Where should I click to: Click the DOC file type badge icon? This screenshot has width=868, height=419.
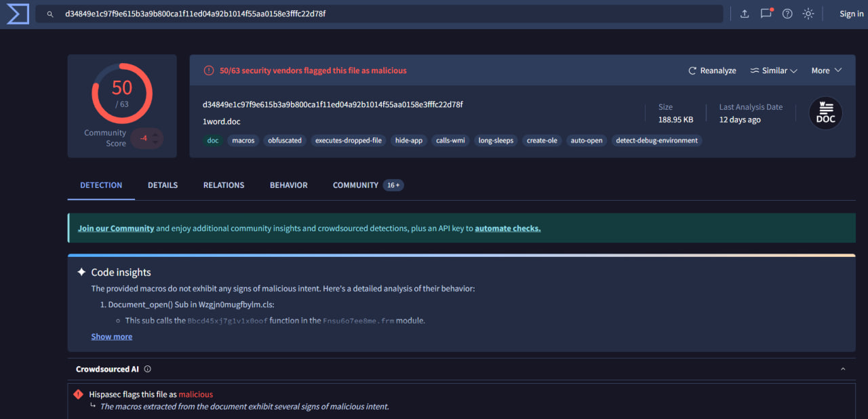tap(825, 113)
